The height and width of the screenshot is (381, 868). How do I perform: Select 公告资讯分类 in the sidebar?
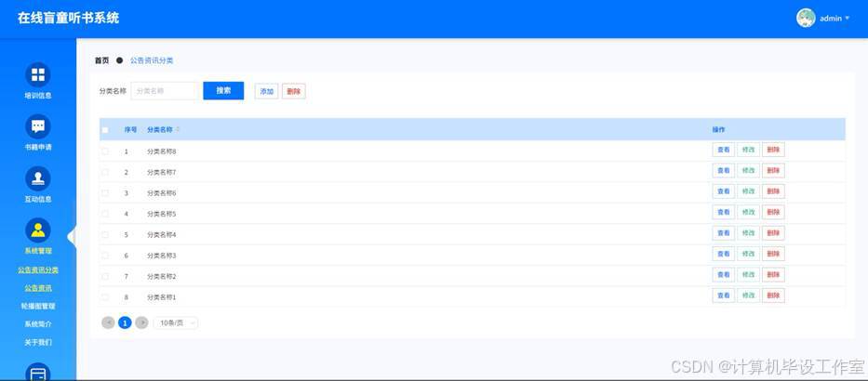tap(37, 269)
